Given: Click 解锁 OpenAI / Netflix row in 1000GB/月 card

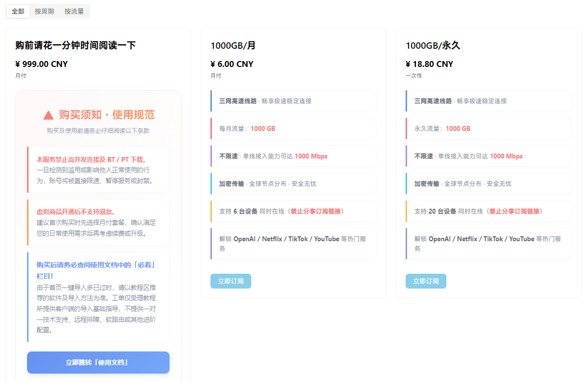Looking at the screenshot, I should (293, 244).
